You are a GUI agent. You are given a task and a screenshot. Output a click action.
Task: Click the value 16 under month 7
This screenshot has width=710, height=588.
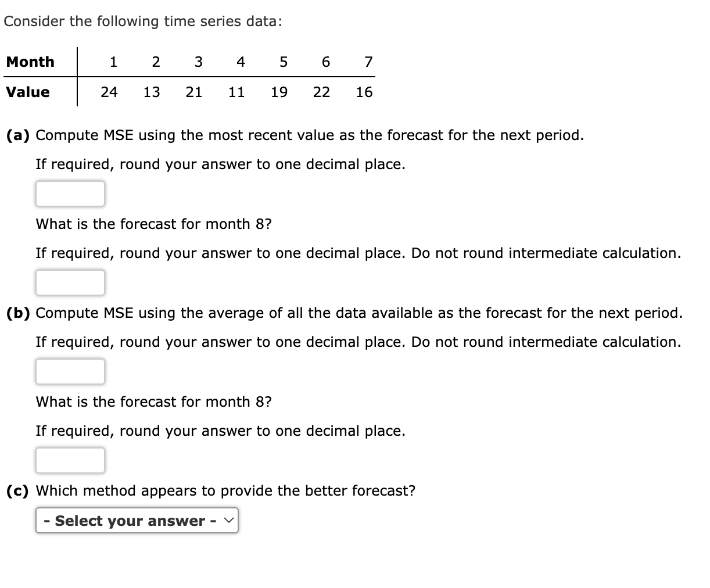click(x=364, y=92)
